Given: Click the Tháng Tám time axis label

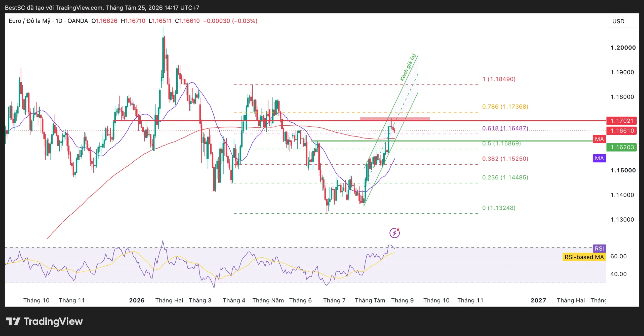Looking at the screenshot, I should point(370,301).
